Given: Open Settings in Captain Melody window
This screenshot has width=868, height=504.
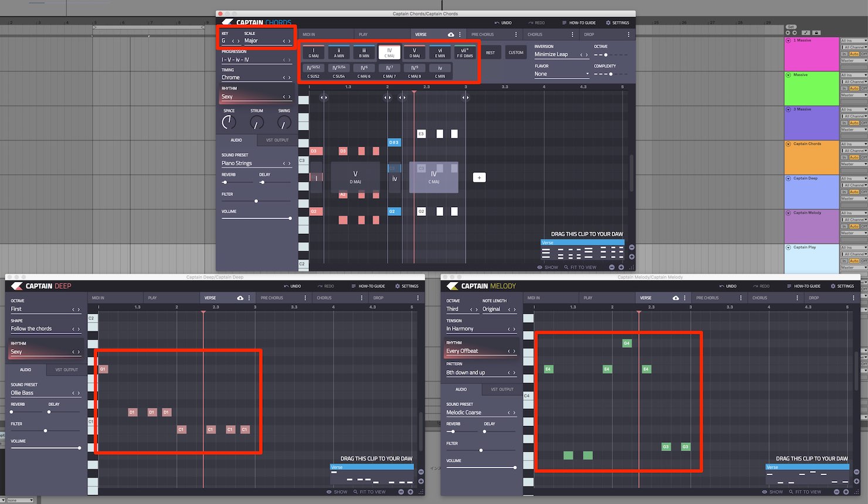Looking at the screenshot, I should 842,286.
